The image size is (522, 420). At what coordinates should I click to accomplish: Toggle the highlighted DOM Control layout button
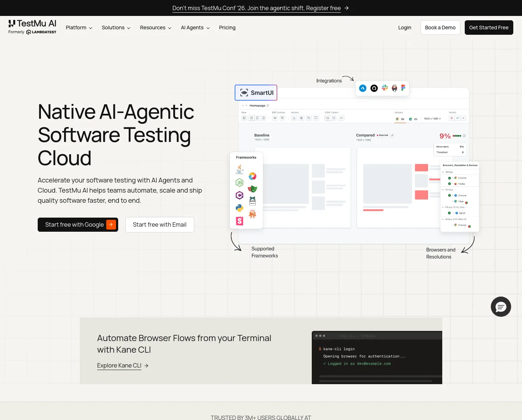point(328,118)
